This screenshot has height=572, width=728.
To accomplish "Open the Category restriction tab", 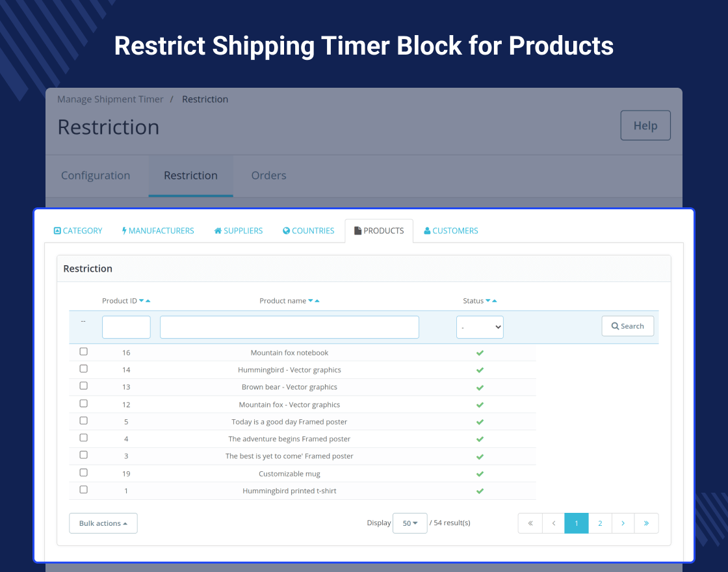I will click(x=78, y=231).
